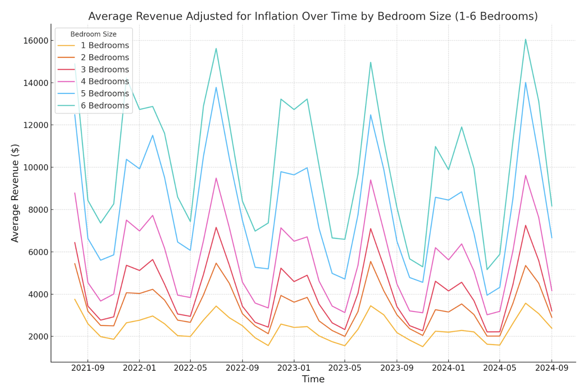Click the Time x-axis label
The height and width of the screenshot is (392, 588).
click(x=313, y=379)
